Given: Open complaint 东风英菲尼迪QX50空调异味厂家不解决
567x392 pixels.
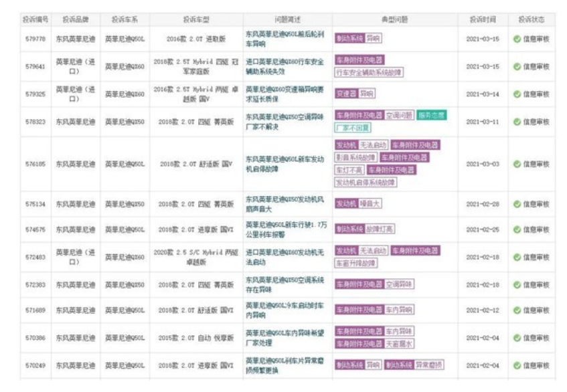Looking at the screenshot, I should pyautogui.click(x=285, y=122).
